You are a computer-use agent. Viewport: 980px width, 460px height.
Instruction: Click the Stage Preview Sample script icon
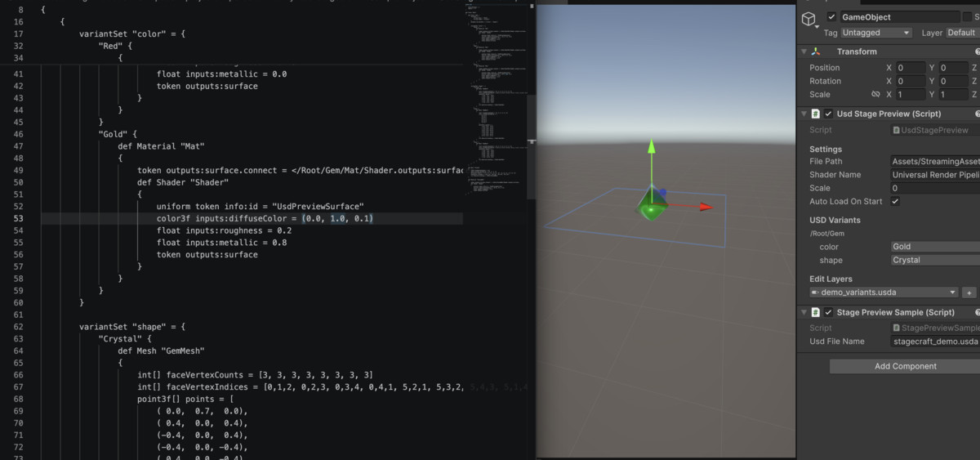(x=816, y=312)
